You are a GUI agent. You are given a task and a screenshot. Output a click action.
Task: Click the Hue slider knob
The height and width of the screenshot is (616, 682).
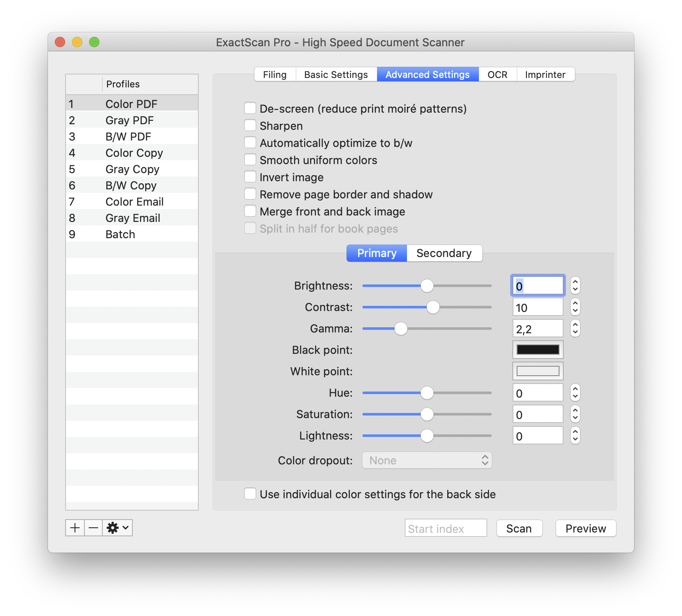(427, 393)
